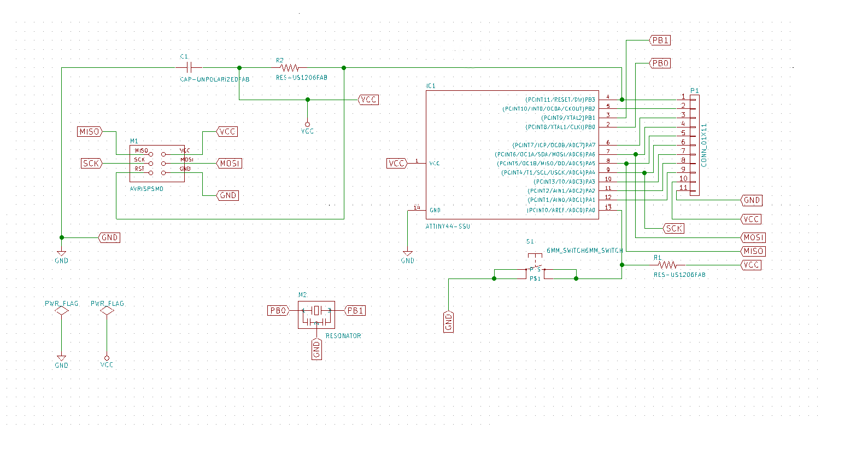868x464 pixels.
Task: Click the CAP-UNPOLARIZEDFAB value text
Action: [x=215, y=80]
